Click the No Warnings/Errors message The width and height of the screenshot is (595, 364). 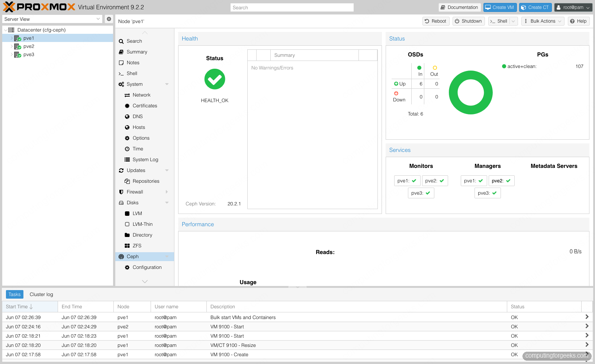[x=272, y=68]
